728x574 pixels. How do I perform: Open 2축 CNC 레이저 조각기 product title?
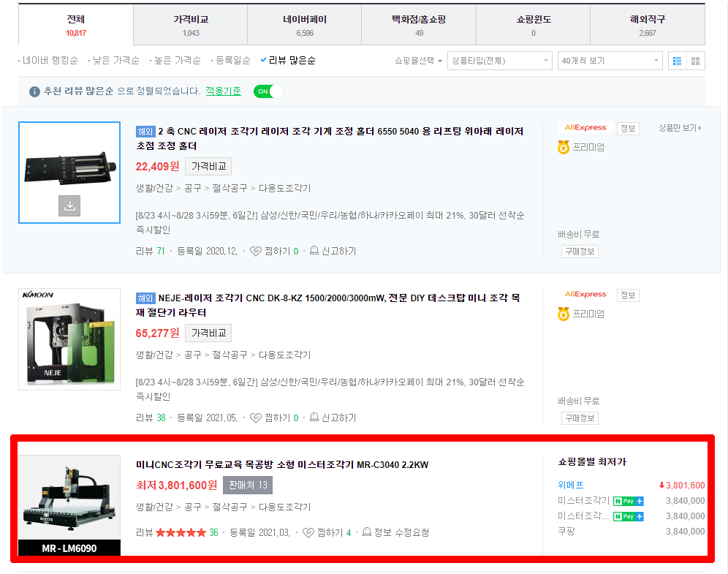coord(330,138)
